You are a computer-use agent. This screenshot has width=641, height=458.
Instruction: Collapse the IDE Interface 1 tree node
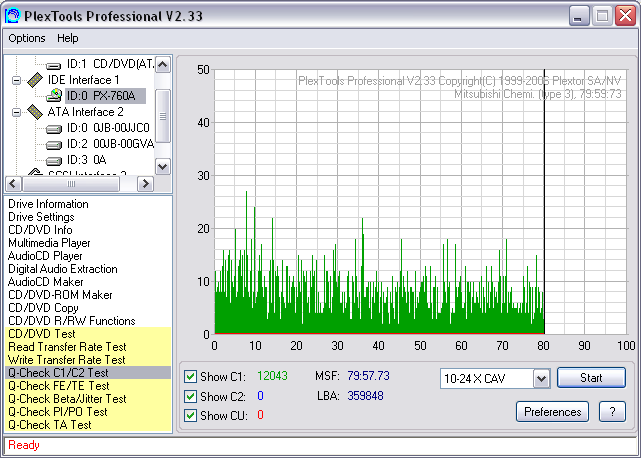coord(16,80)
